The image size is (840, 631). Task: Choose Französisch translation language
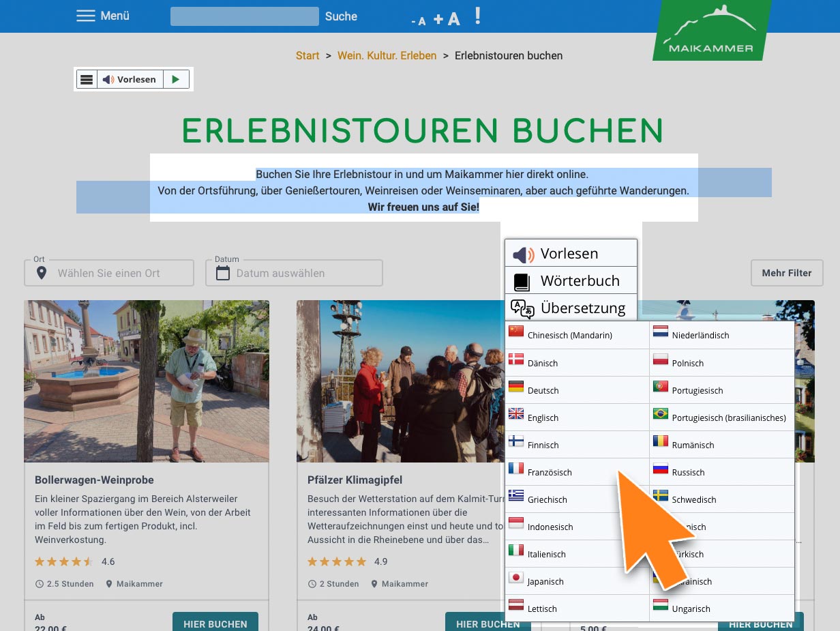pos(549,472)
